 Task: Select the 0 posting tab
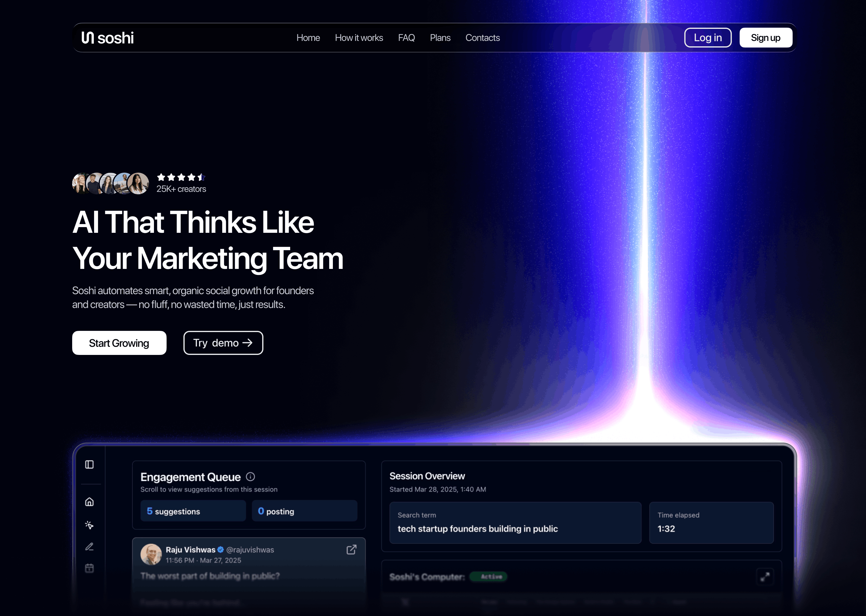305,511
